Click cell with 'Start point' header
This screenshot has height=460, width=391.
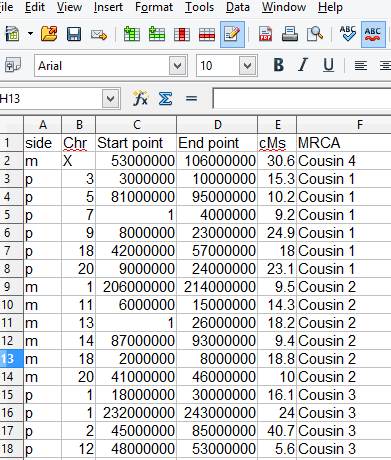pos(136,143)
